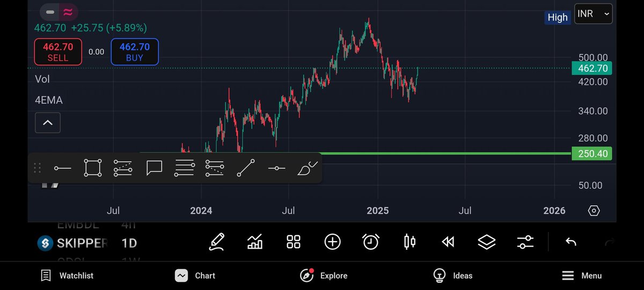644x290 pixels.
Task: Tap the 4EMA indicator label
Action: pyautogui.click(x=48, y=100)
